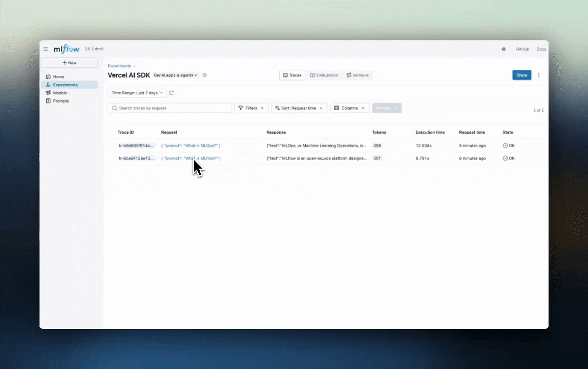Go to the Models section
The height and width of the screenshot is (369, 588).
[59, 93]
